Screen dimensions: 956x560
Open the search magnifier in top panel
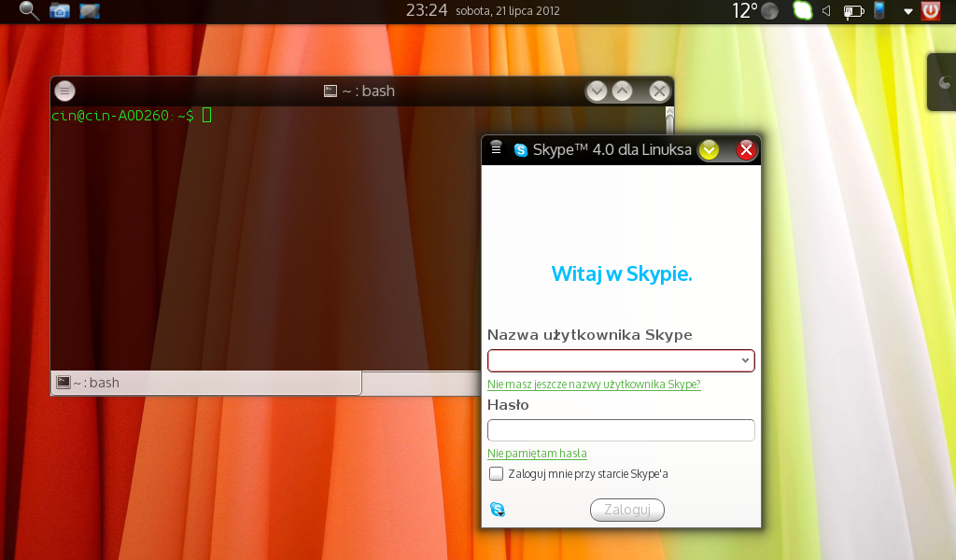point(29,10)
